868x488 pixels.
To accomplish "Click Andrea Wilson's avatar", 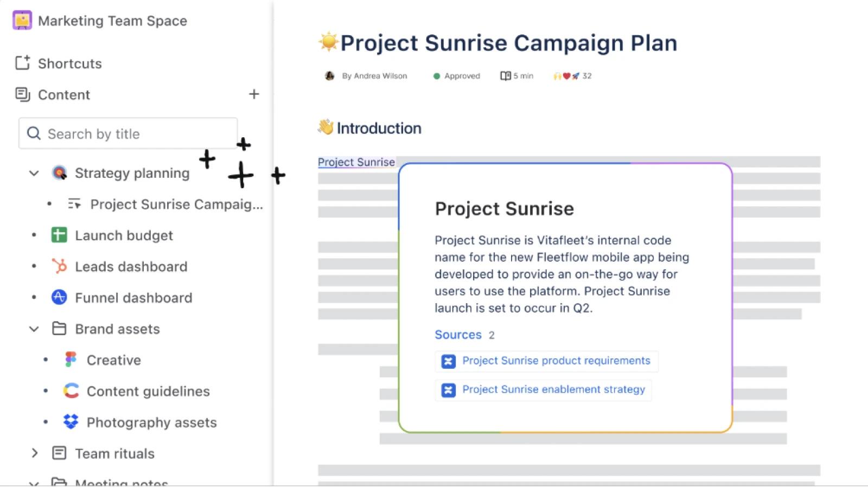I will [x=329, y=76].
